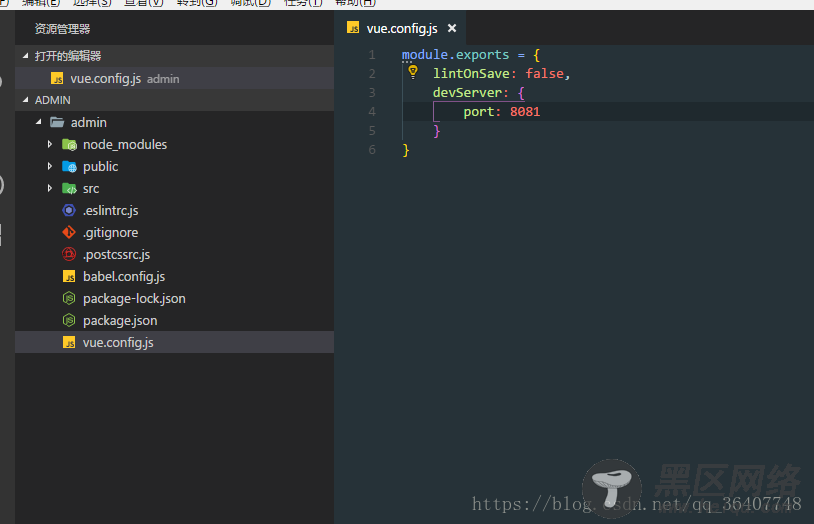Click the port property on line 4

coord(478,112)
